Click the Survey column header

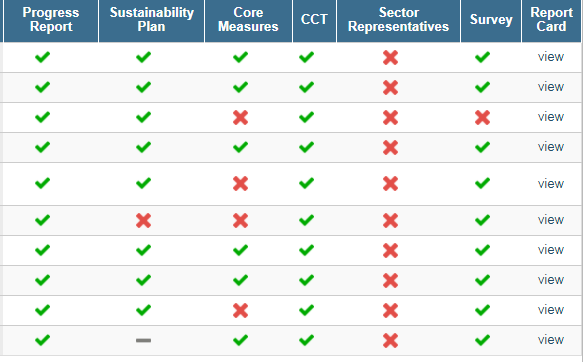click(491, 19)
